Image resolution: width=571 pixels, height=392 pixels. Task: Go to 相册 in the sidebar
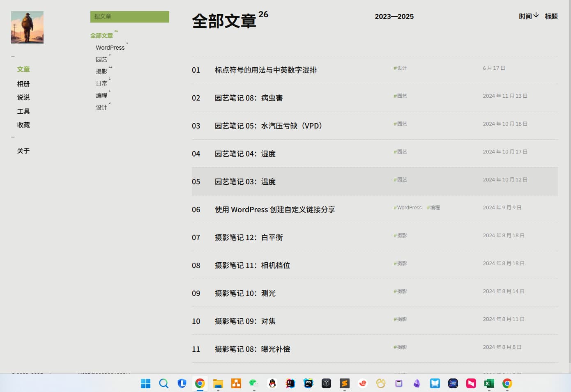[x=23, y=84]
